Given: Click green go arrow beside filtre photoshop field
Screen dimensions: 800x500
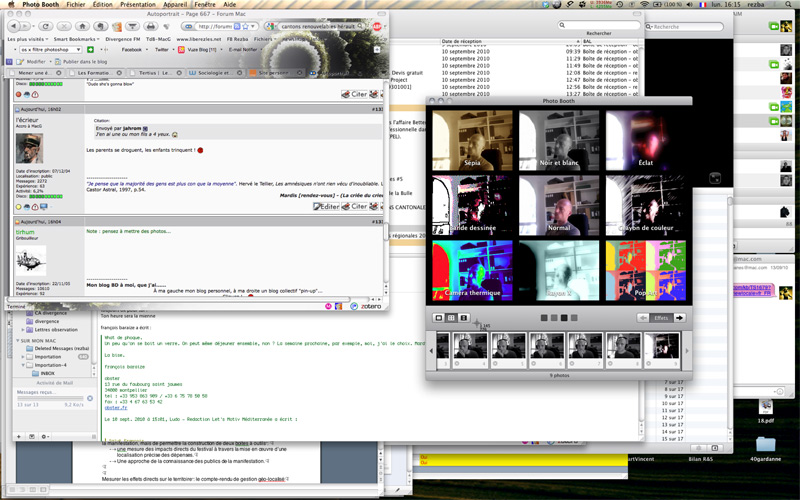Looking at the screenshot, I should click(90, 49).
